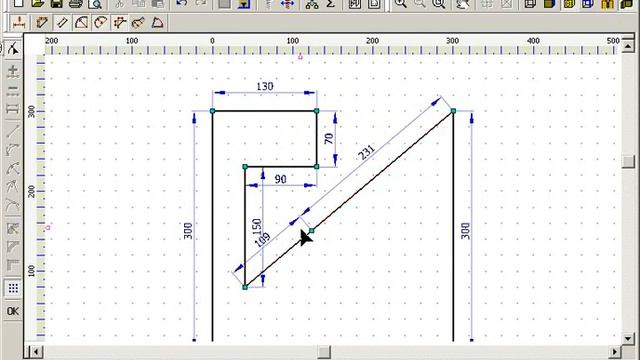Select the 130 dimension label
This screenshot has width=640, height=360.
264,87
